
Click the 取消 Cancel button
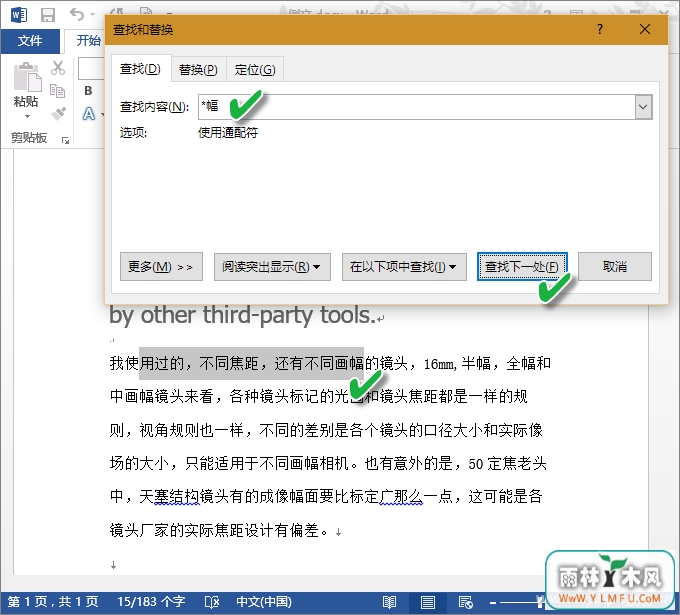coord(615,266)
